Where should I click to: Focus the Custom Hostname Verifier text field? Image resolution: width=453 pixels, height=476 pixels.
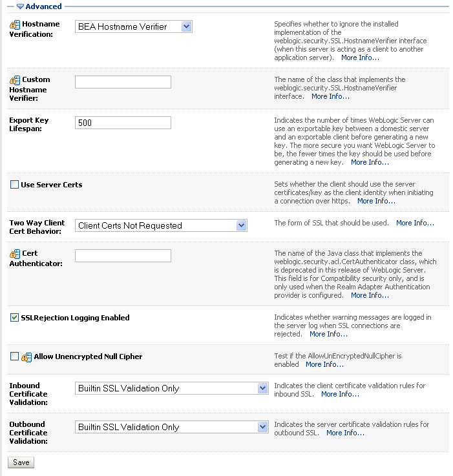[x=123, y=82]
